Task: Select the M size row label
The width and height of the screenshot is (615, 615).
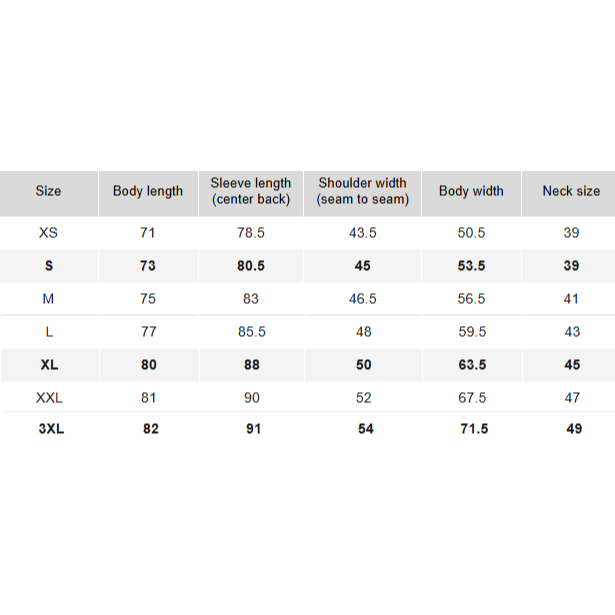Action: click(x=48, y=298)
